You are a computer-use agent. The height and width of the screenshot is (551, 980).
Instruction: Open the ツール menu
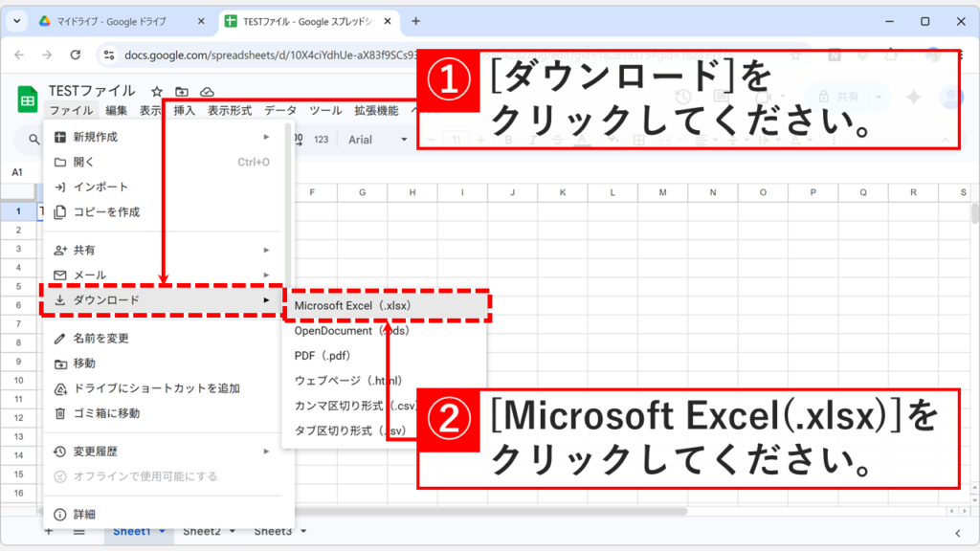(x=325, y=111)
